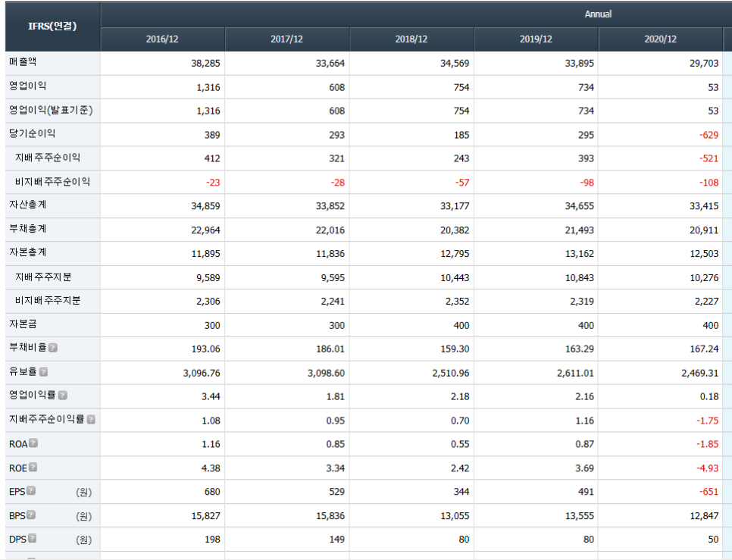Click the help icon next to ROE
This screenshot has height=560, width=732.
[33, 467]
